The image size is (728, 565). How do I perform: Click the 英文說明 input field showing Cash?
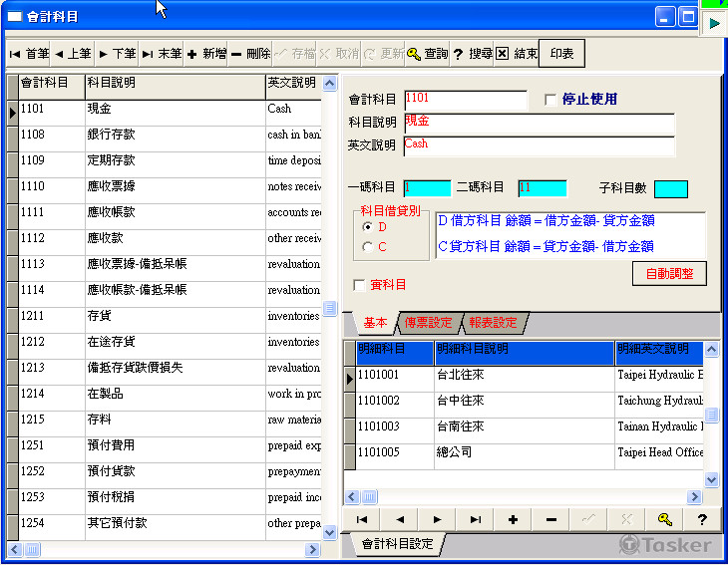(x=539, y=145)
